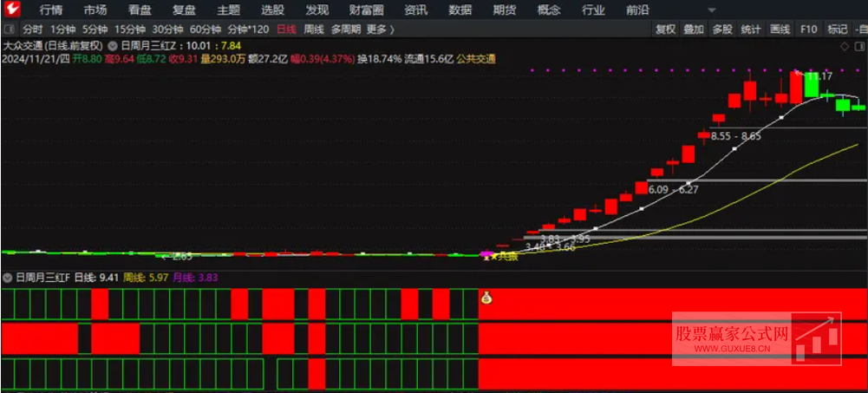This screenshot has height=393, width=868.
Task: Click the 2024/11/21/四 date readout
Action: pos(36,59)
